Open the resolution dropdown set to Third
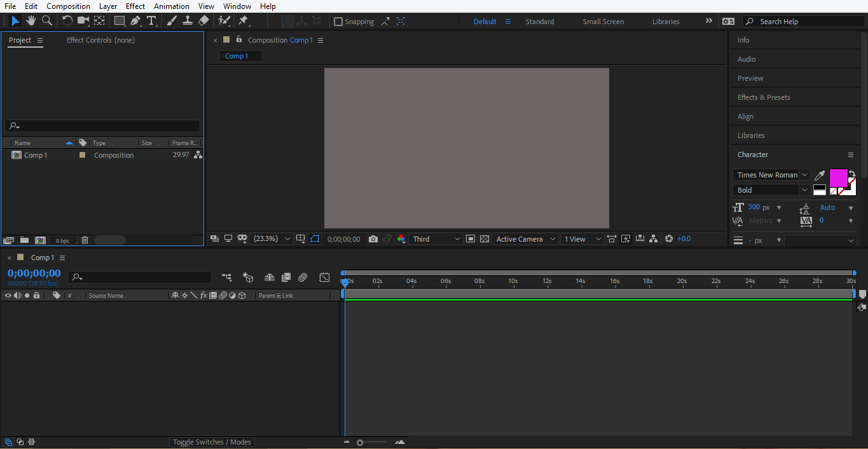This screenshot has height=449, width=868. tap(436, 238)
